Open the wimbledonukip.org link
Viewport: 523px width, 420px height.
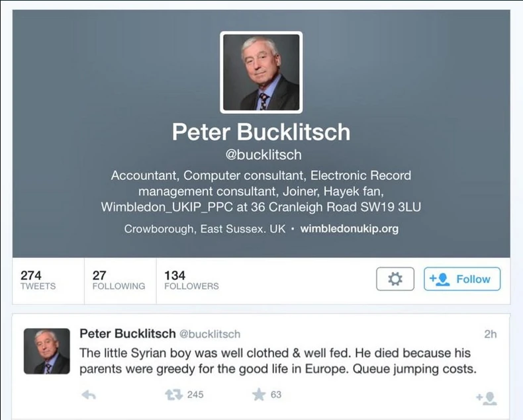point(350,229)
